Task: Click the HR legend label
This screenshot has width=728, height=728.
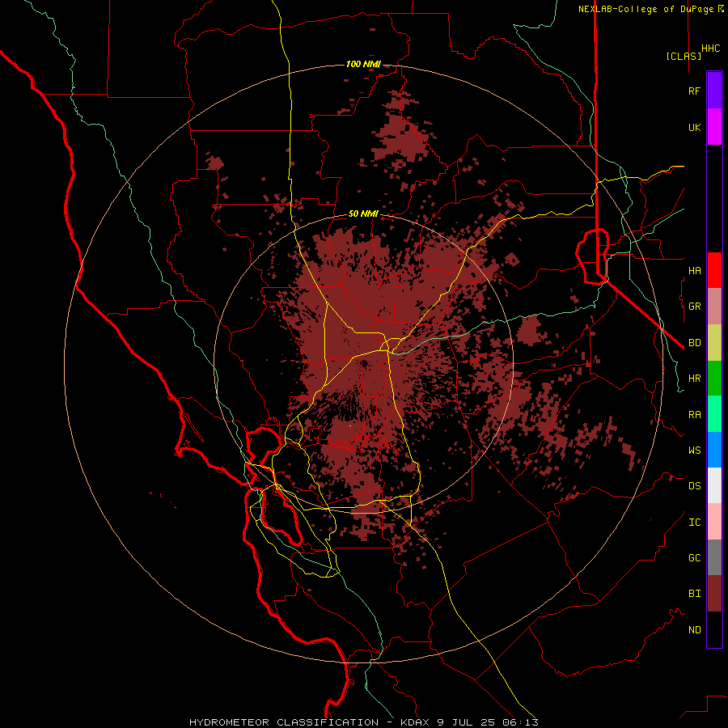Action: click(x=694, y=379)
